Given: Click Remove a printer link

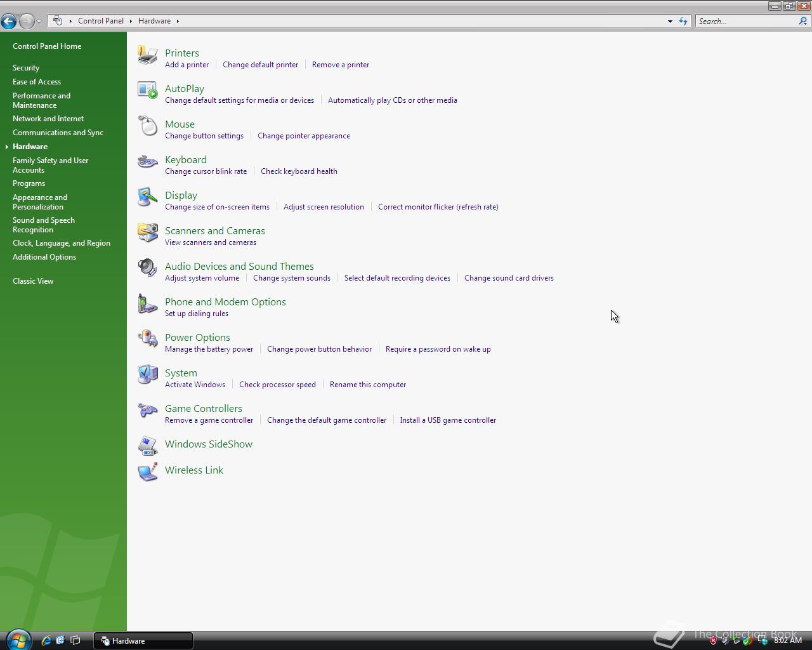Looking at the screenshot, I should click(341, 65).
